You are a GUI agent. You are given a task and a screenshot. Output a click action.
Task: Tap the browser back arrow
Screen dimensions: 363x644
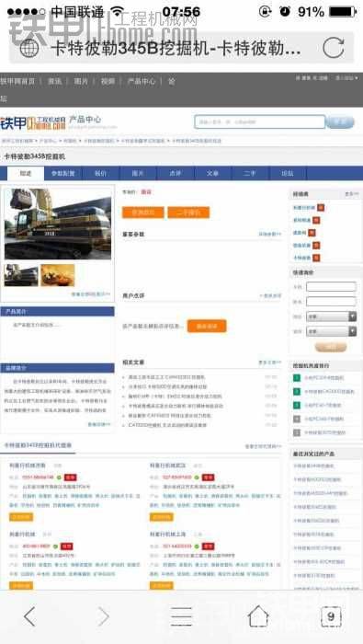[x=29, y=616]
